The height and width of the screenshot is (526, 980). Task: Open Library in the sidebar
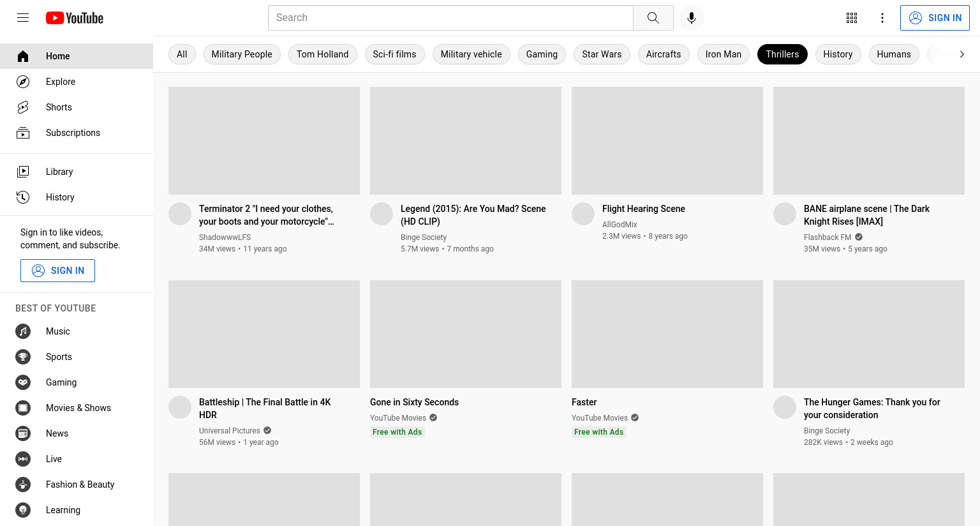(77, 172)
